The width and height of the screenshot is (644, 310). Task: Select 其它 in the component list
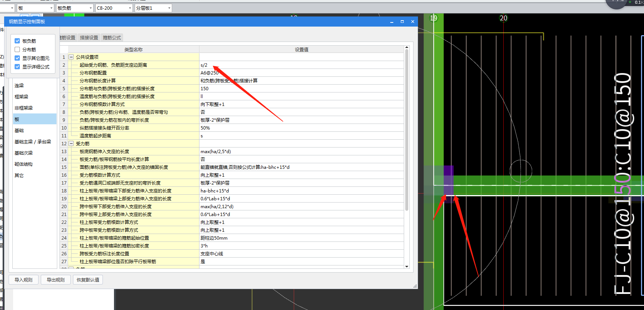point(35,175)
